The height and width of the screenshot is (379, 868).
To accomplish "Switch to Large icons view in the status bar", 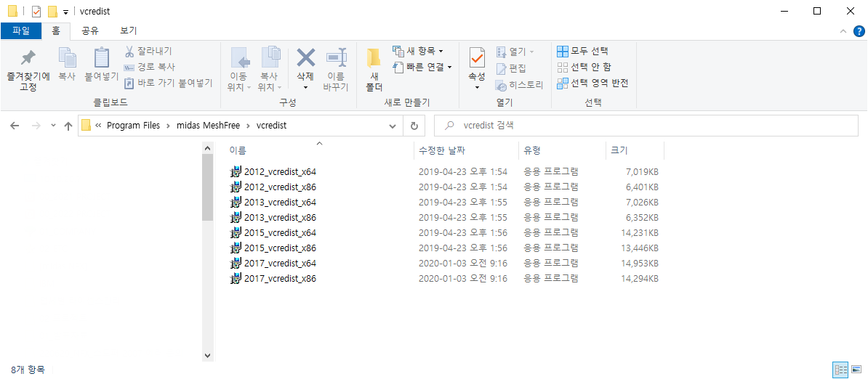I will tap(856, 370).
